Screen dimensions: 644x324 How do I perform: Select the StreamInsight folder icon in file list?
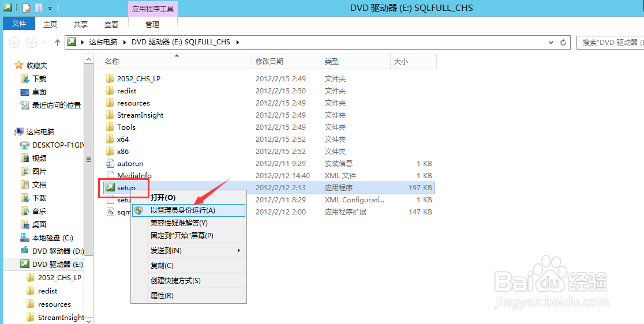pyautogui.click(x=110, y=115)
